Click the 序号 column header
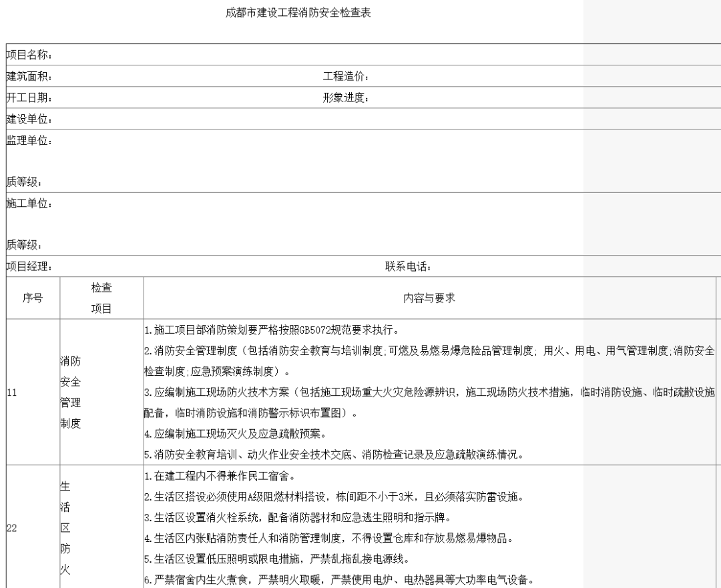The height and width of the screenshot is (588, 721). pos(33,298)
